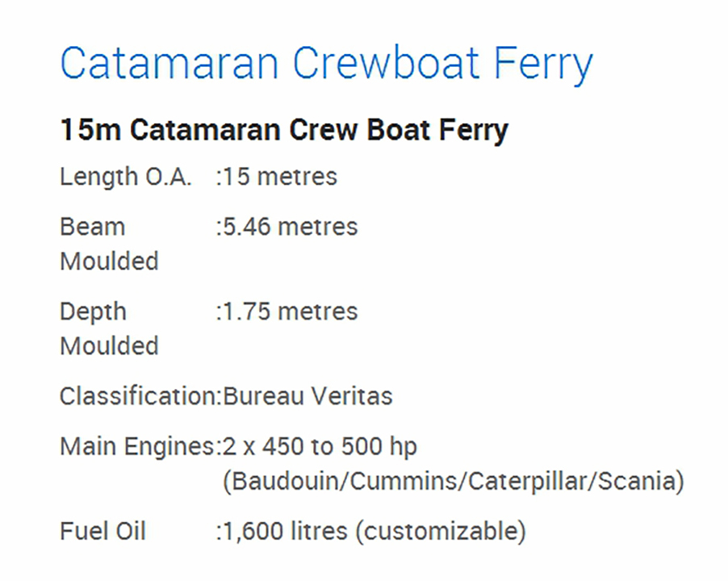Click the 2 x 450 to 500 hp text
Screen dimensions: 728x581
coord(320,446)
